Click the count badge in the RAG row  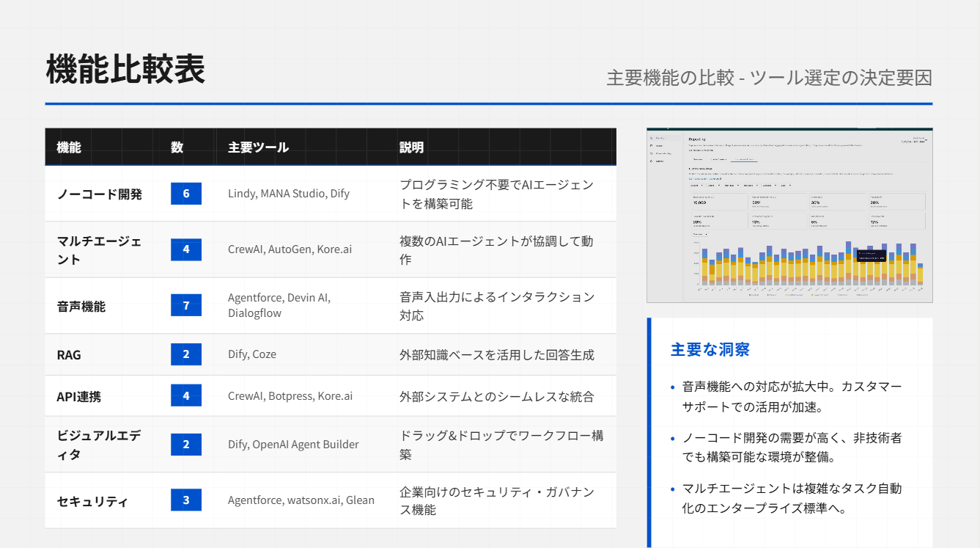coord(186,354)
